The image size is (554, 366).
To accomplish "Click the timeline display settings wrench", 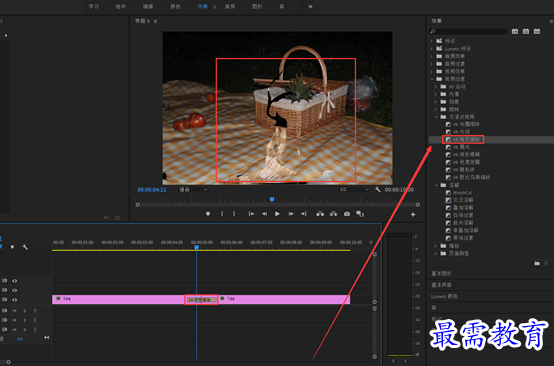I will [25, 247].
